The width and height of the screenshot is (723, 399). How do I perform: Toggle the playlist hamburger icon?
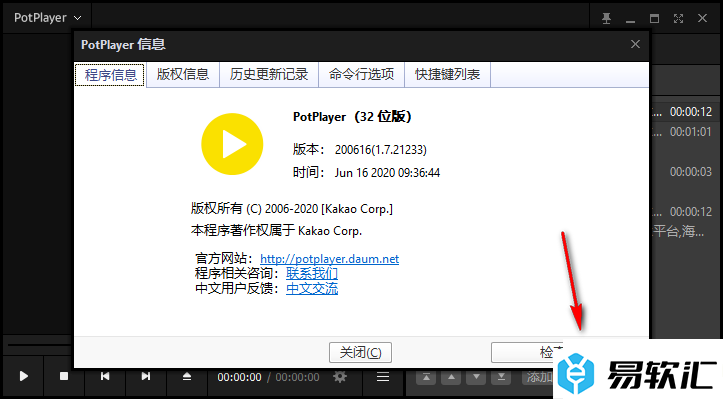[383, 377]
